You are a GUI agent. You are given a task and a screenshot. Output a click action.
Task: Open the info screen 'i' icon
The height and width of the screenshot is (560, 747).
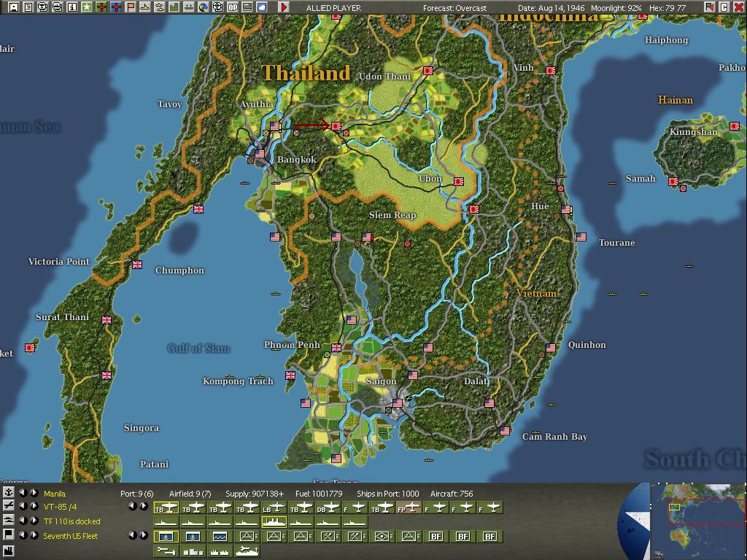point(72,7)
